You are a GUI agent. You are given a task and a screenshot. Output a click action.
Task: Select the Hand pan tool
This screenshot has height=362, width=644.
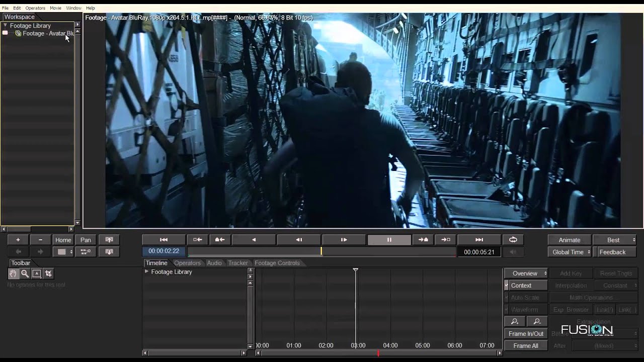coord(13,274)
